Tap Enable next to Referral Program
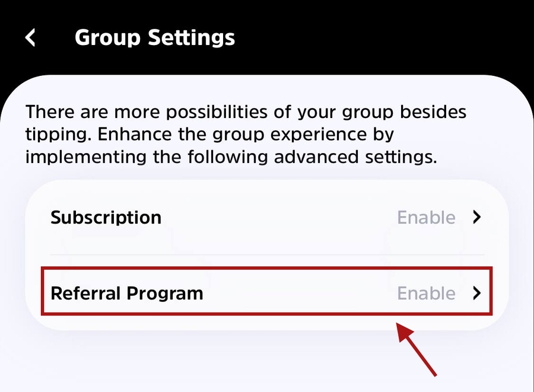The width and height of the screenshot is (534, 392). click(426, 293)
